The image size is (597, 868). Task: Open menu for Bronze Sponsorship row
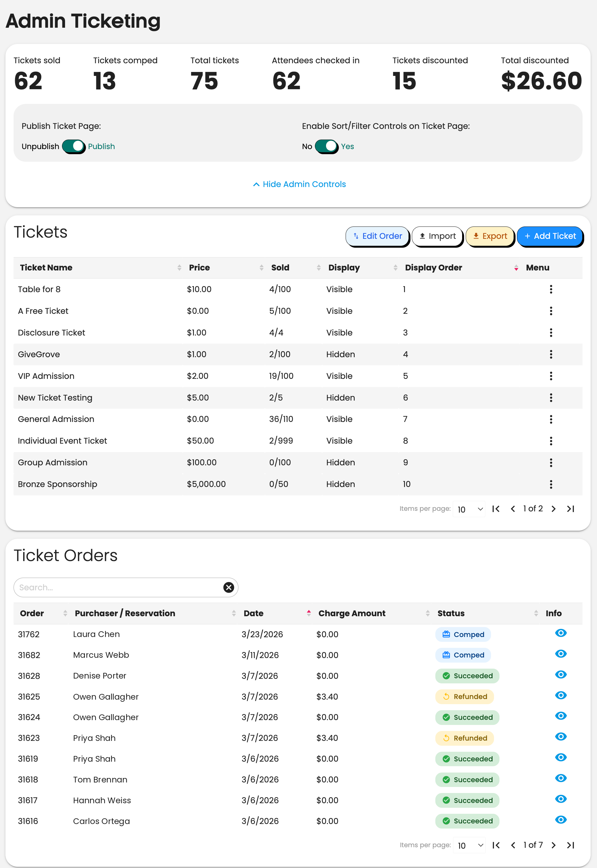(x=551, y=485)
